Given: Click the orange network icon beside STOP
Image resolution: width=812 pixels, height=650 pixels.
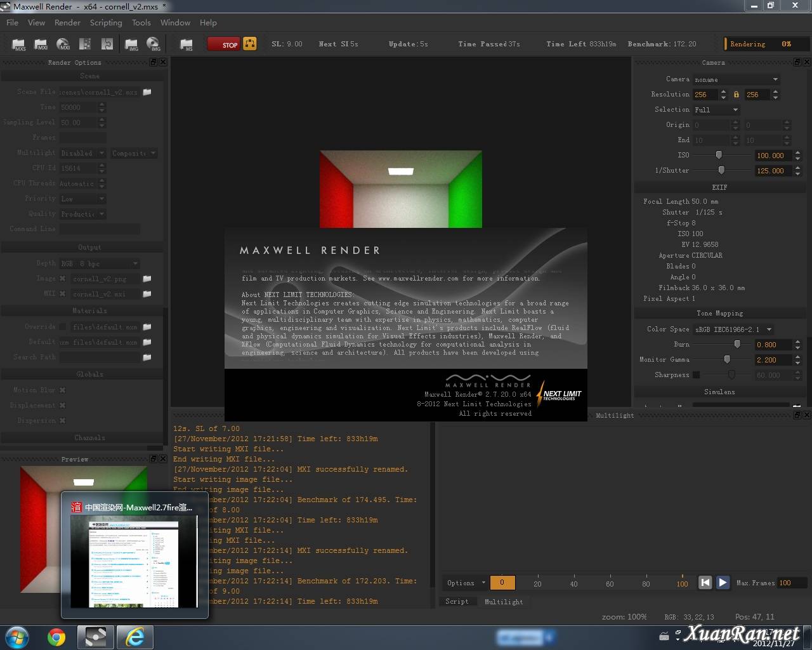Looking at the screenshot, I should (250, 44).
